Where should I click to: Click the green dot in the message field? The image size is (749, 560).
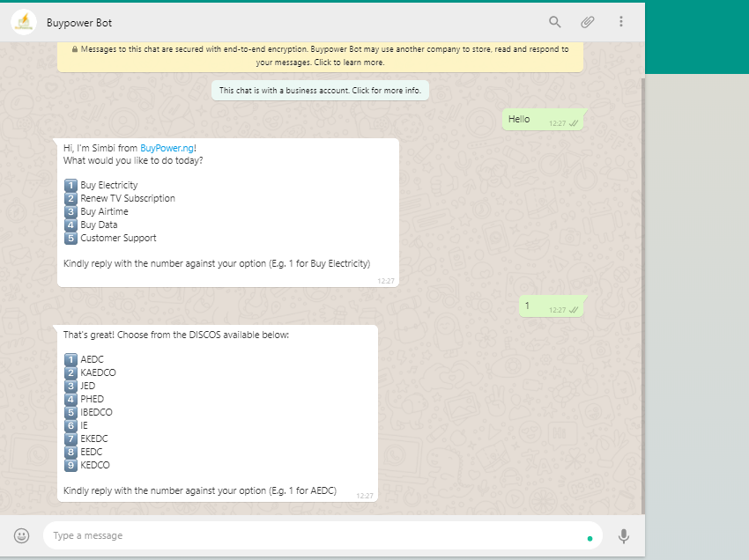(590, 539)
